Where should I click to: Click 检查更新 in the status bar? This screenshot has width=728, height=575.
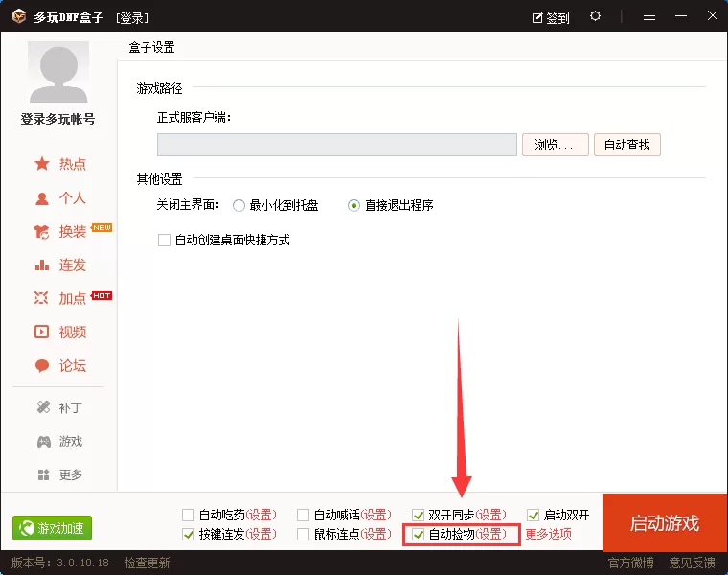click(x=148, y=563)
